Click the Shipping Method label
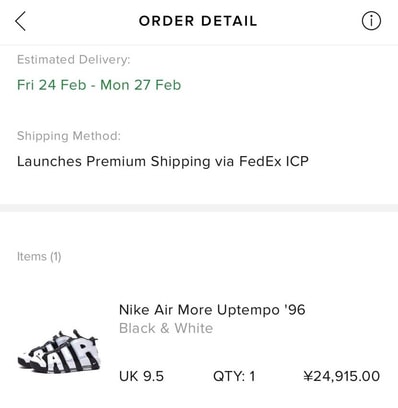The height and width of the screenshot is (408, 398). pyautogui.click(x=69, y=136)
